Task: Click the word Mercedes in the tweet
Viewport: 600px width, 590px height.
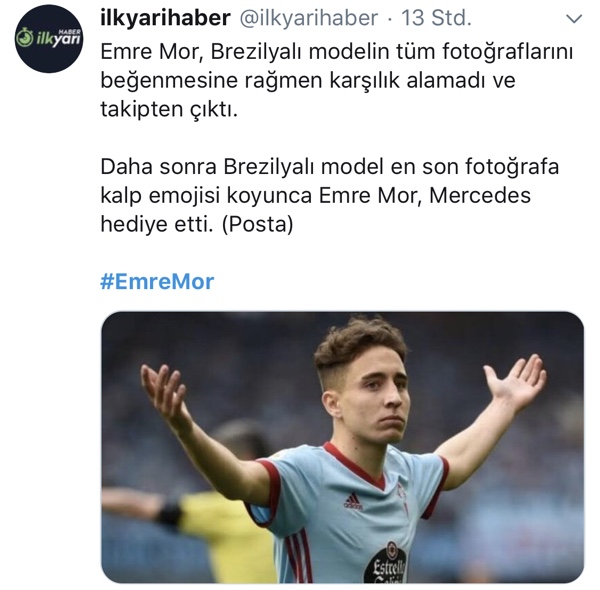Action: (480, 196)
